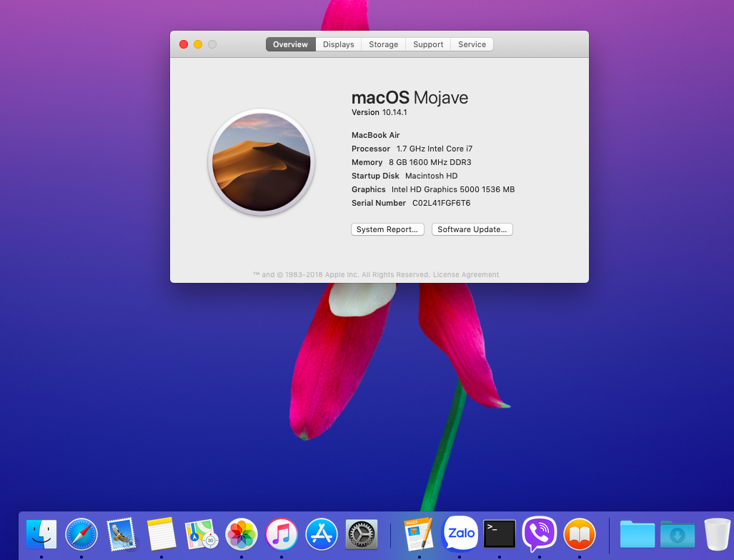Switch to the Storage tab
734x560 pixels.
coord(383,44)
